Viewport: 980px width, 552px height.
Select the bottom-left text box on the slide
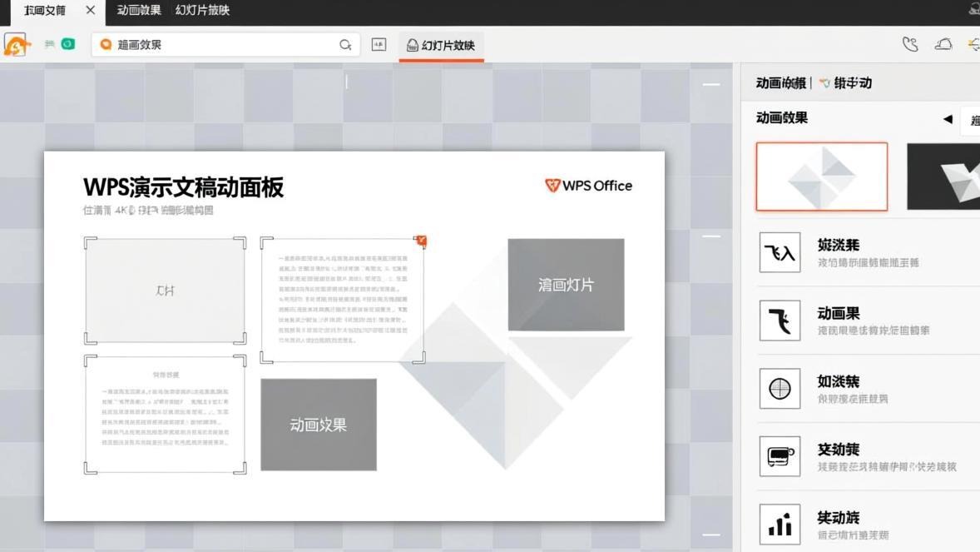(165, 415)
